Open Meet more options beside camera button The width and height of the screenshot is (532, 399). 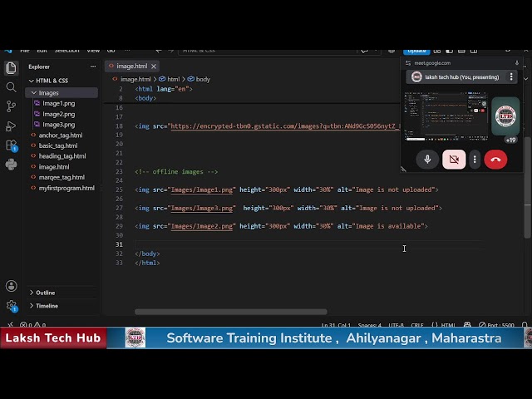click(x=475, y=159)
